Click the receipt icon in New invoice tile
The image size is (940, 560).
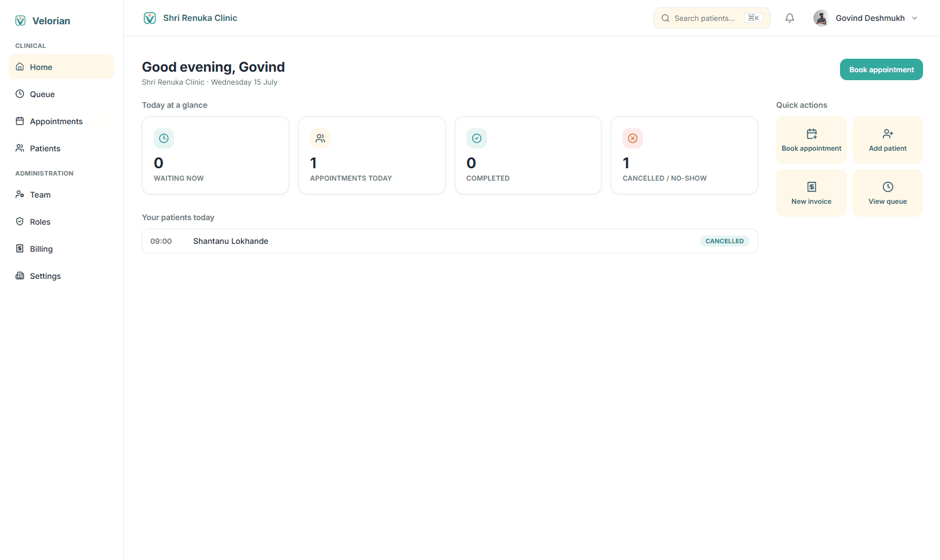[812, 187]
